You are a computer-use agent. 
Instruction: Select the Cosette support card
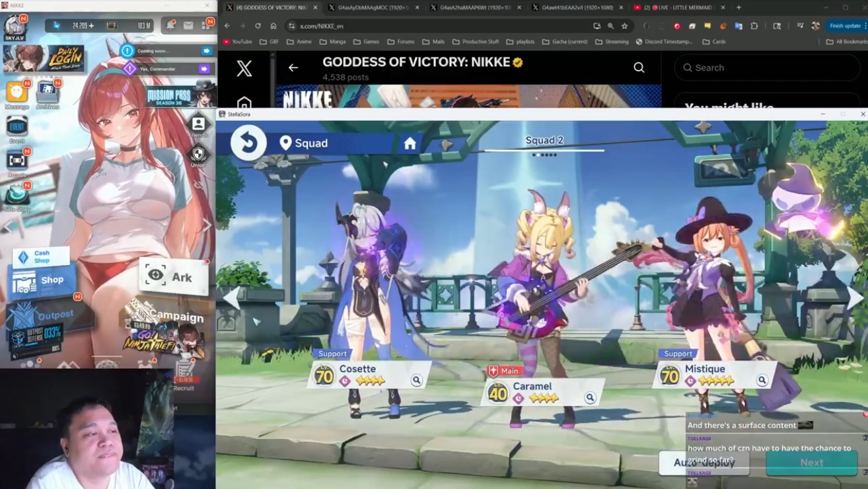point(369,373)
